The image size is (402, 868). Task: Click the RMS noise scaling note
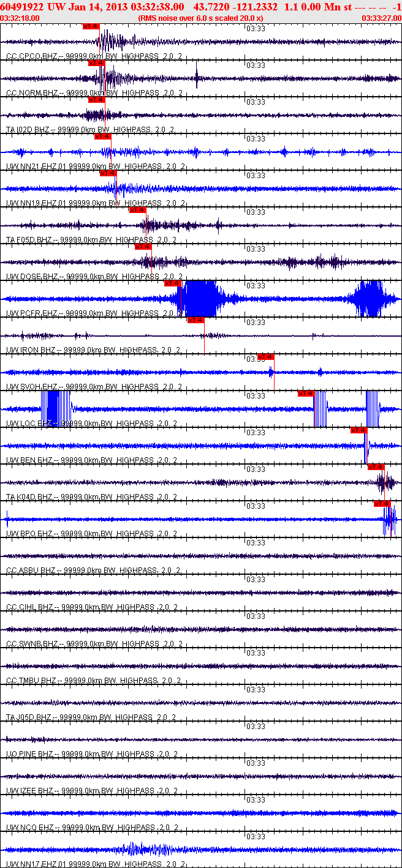click(200, 18)
